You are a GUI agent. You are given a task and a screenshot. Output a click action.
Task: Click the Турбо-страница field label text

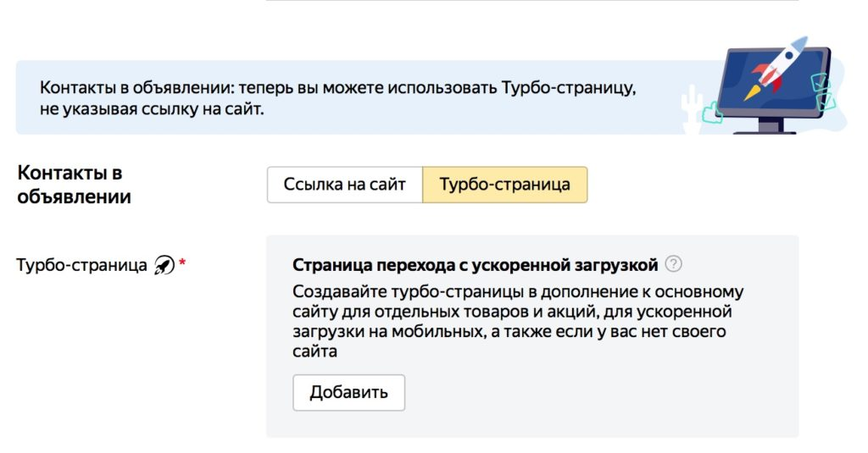[x=82, y=265]
